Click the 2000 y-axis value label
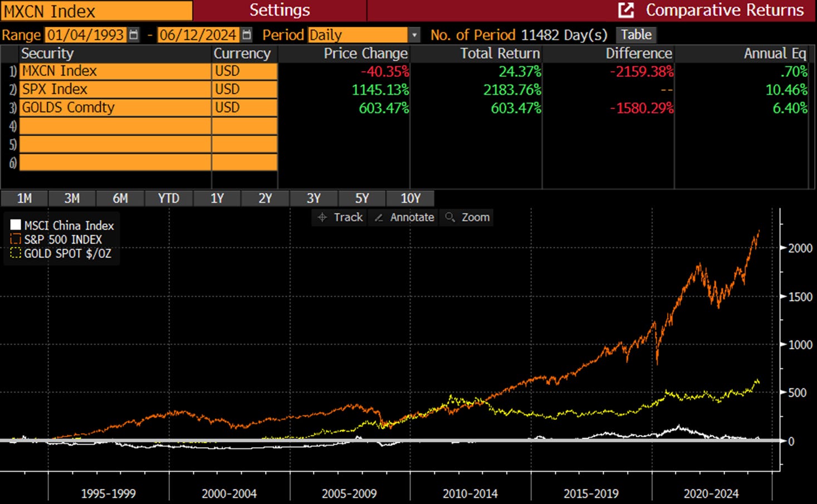Image resolution: width=817 pixels, height=504 pixels. pos(800,248)
